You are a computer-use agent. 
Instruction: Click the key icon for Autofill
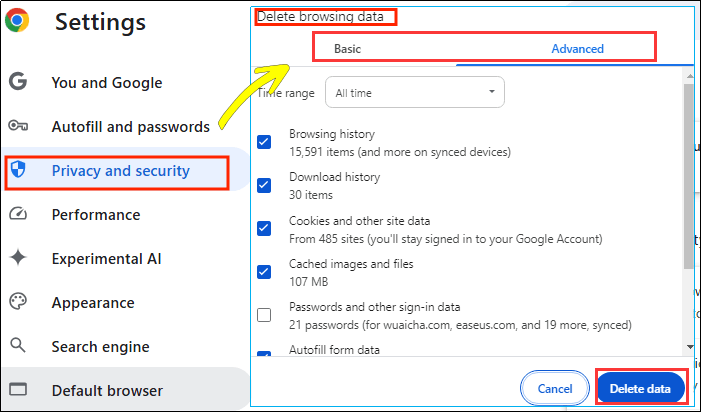[x=18, y=126]
